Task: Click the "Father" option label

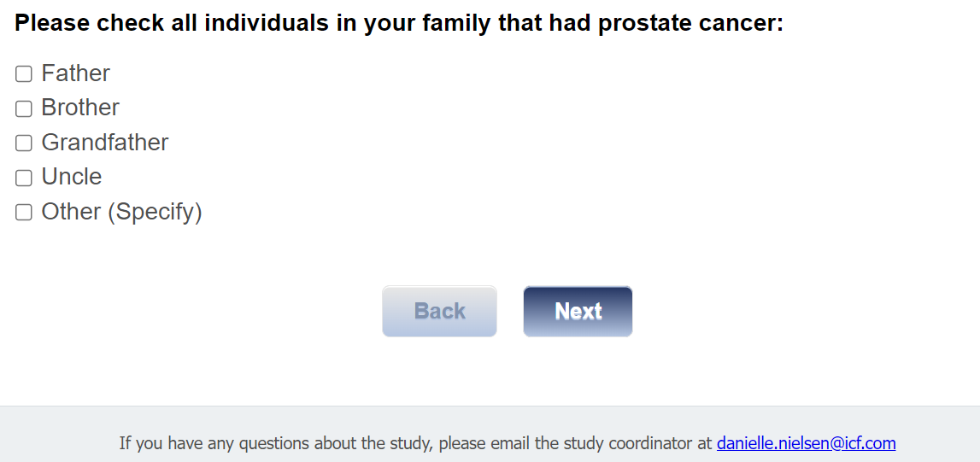Action: point(75,73)
